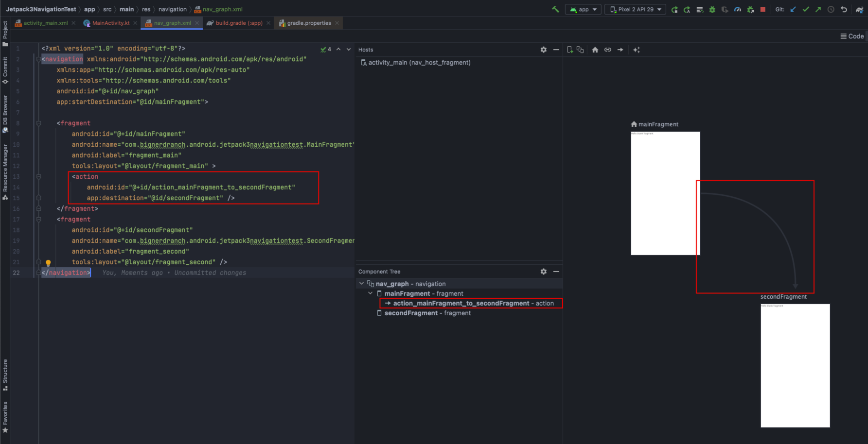Click the res breadcrumb segment
Viewport: 868px width, 444px height.
tap(146, 9)
